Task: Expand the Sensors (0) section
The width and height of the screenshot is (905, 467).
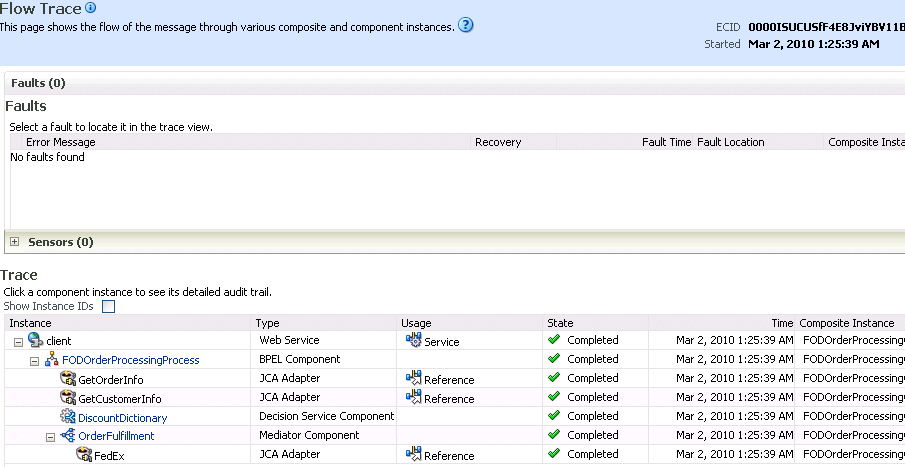Action: point(15,242)
